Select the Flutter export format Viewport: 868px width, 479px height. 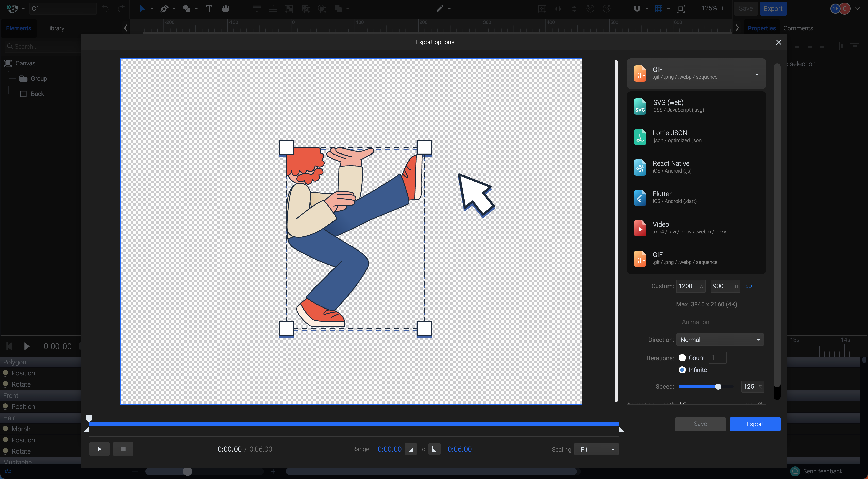pyautogui.click(x=696, y=197)
